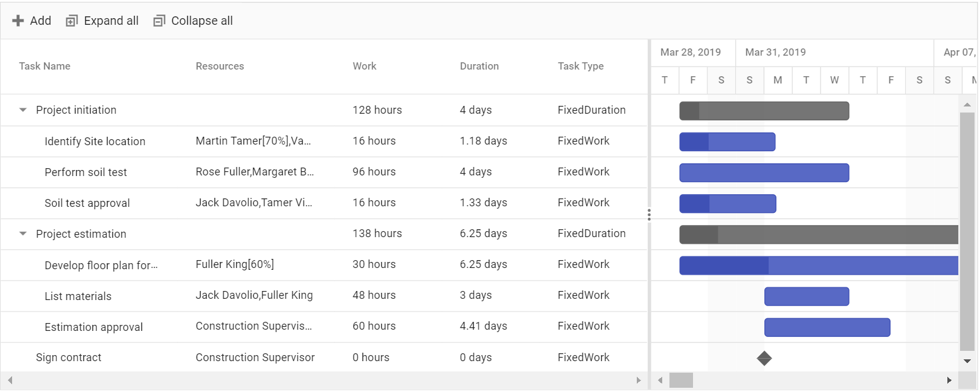Click the grid horizontal scrollbar left arrow
The width and height of the screenshot is (980, 392).
pyautogui.click(x=10, y=381)
